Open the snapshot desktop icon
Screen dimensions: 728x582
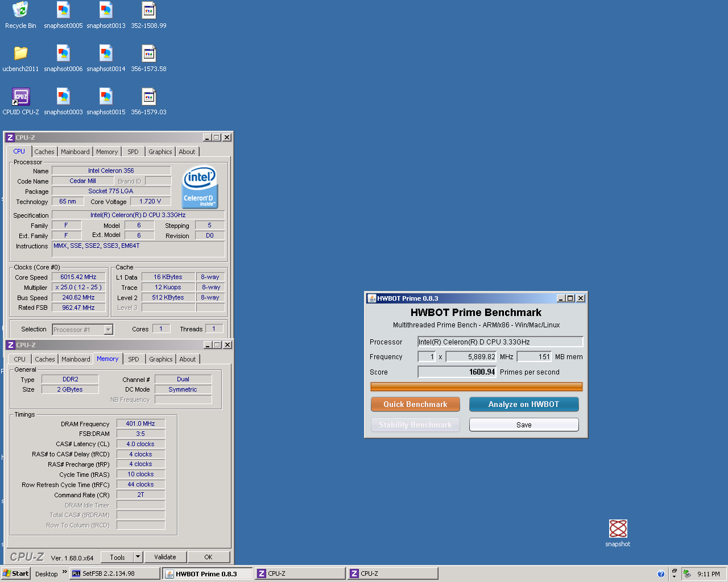618,533
